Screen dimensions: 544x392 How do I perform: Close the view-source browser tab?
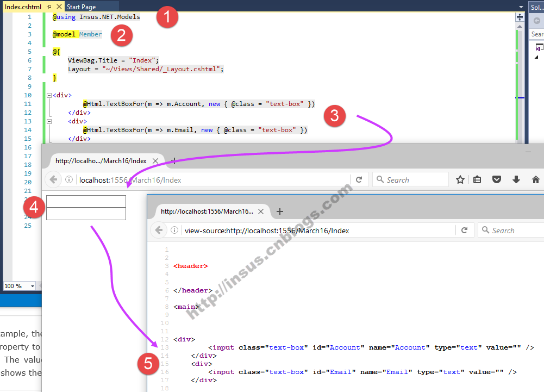(x=261, y=211)
